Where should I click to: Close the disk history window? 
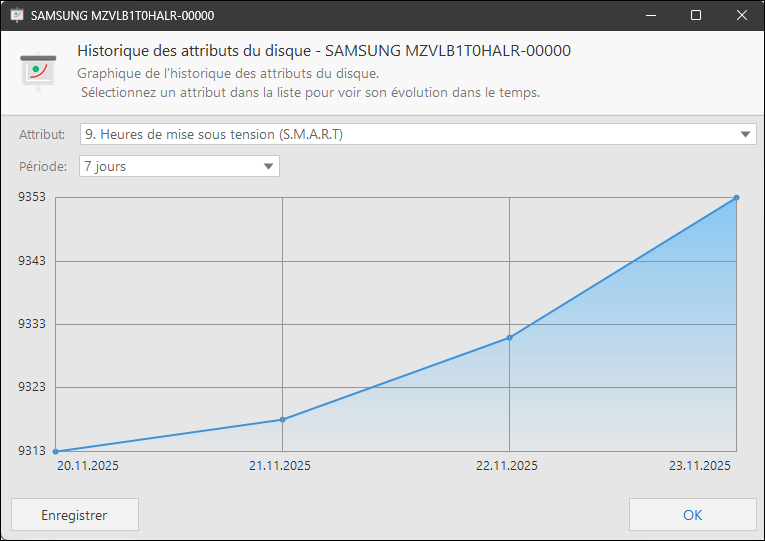pos(741,16)
